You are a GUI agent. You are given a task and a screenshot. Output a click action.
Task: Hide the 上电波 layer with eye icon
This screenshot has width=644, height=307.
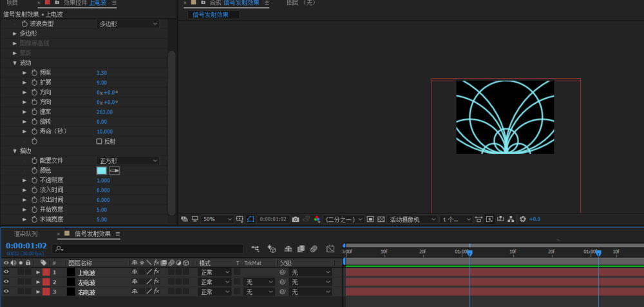(x=6, y=272)
